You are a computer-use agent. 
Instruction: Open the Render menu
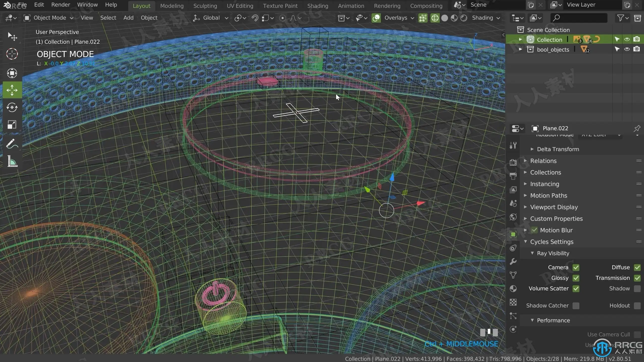[x=60, y=5]
